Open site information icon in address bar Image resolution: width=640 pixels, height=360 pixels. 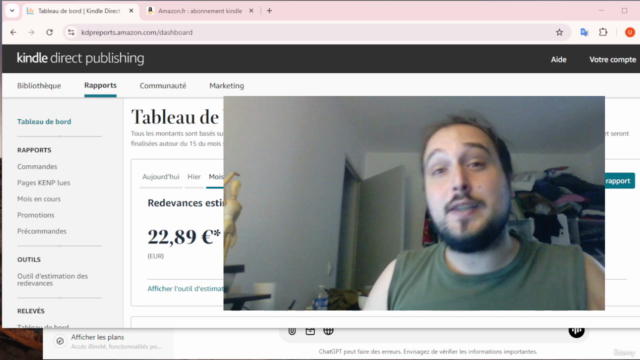coord(71,32)
